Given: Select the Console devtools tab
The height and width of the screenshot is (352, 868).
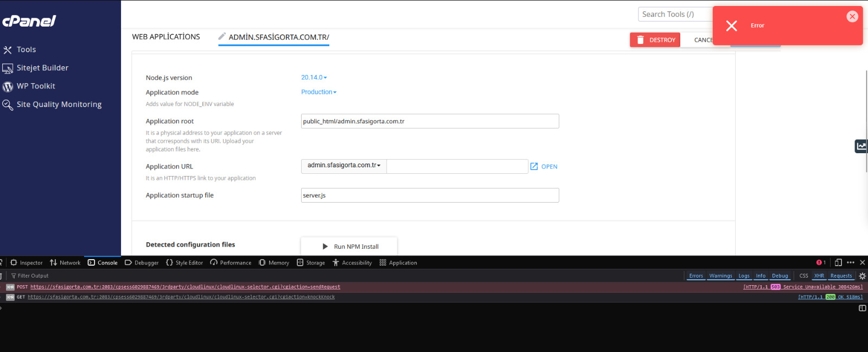Looking at the screenshot, I should click(103, 263).
